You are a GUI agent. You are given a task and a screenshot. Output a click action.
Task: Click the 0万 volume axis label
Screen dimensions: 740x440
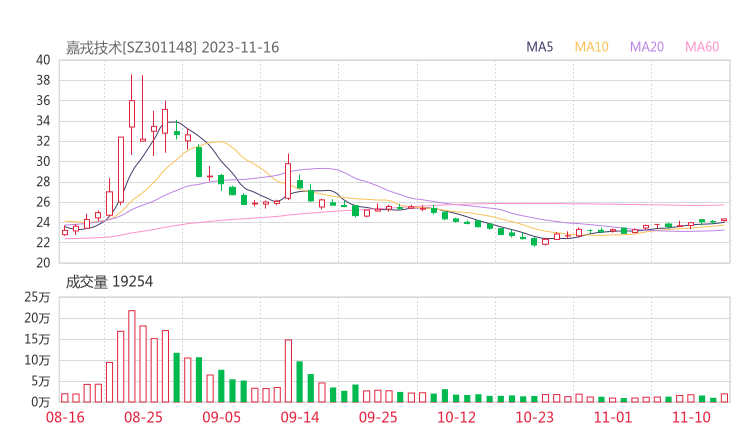41,402
